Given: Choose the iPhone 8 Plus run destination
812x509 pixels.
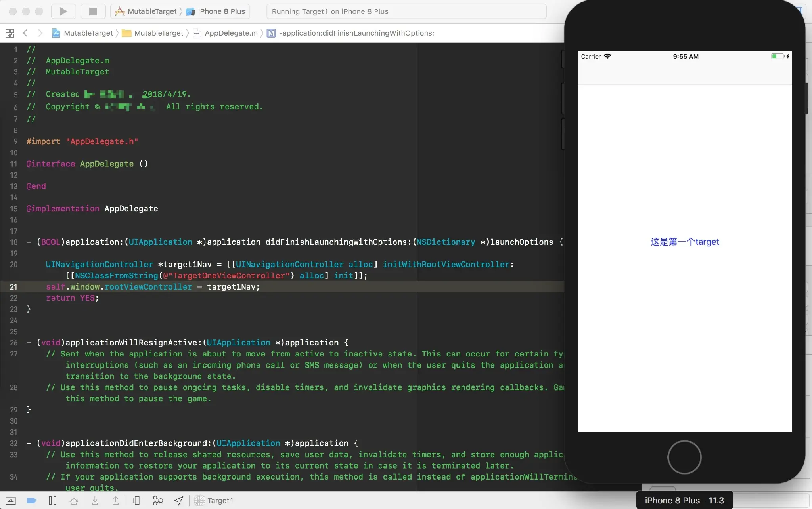Looking at the screenshot, I should click(216, 11).
